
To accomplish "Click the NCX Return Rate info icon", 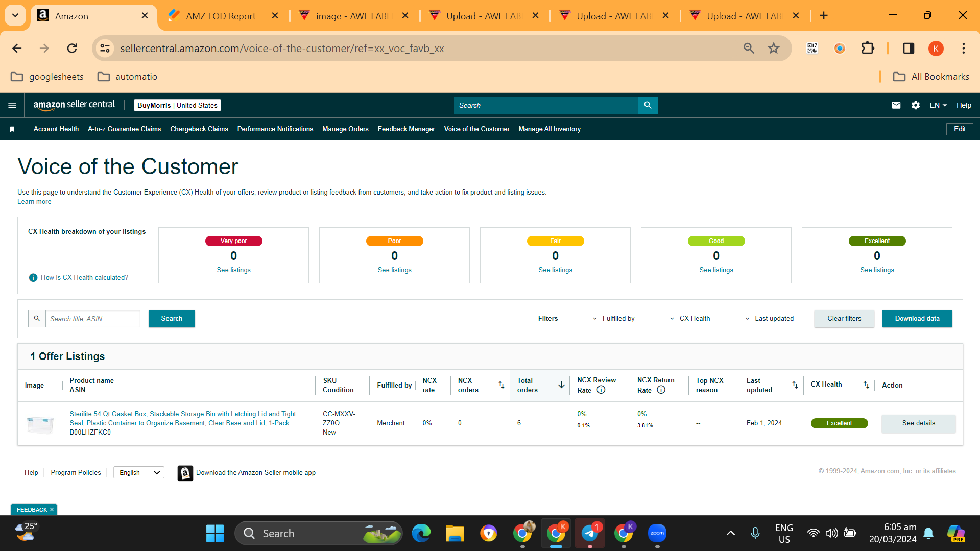I will (661, 390).
